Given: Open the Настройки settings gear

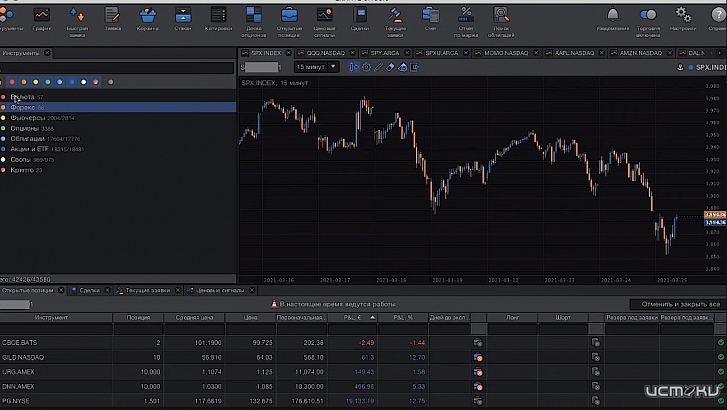Looking at the screenshot, I should tap(683, 17).
